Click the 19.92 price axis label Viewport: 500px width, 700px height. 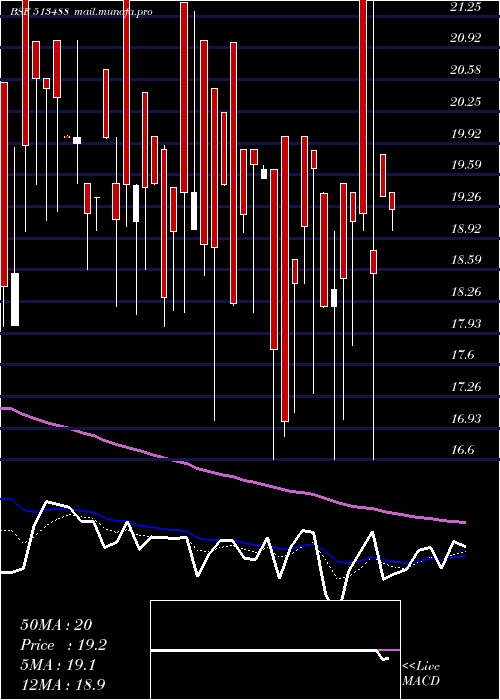click(466, 133)
